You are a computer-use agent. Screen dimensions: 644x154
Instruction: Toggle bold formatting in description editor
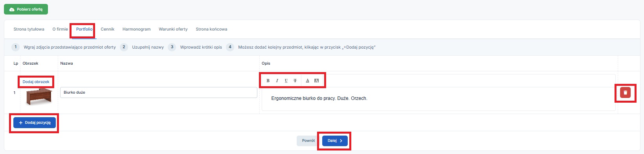268,81
